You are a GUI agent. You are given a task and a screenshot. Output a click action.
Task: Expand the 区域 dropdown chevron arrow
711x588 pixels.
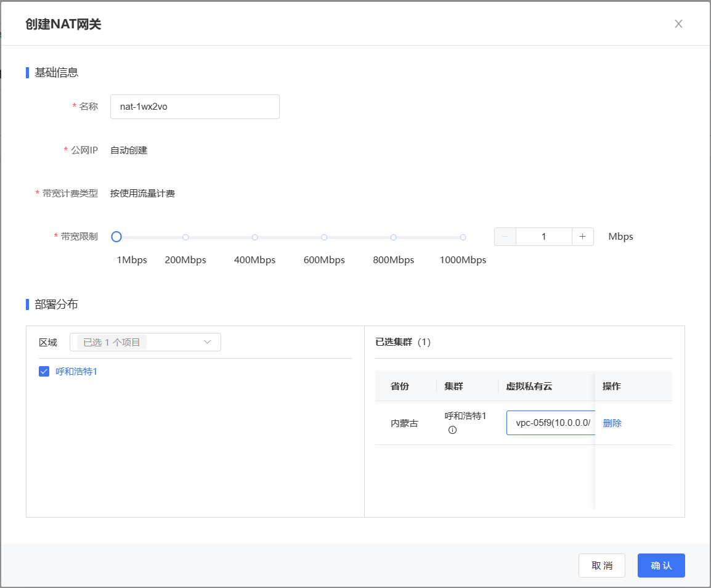[208, 342]
